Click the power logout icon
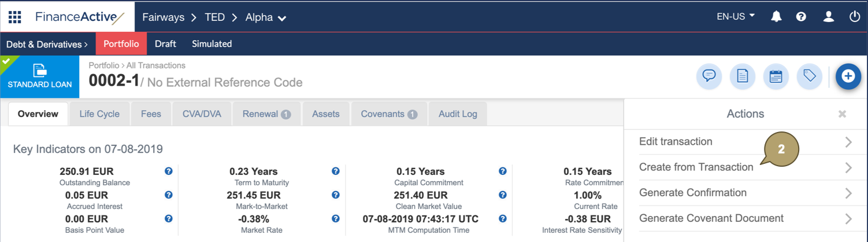Viewport: 868px width, 242px height. point(855,17)
